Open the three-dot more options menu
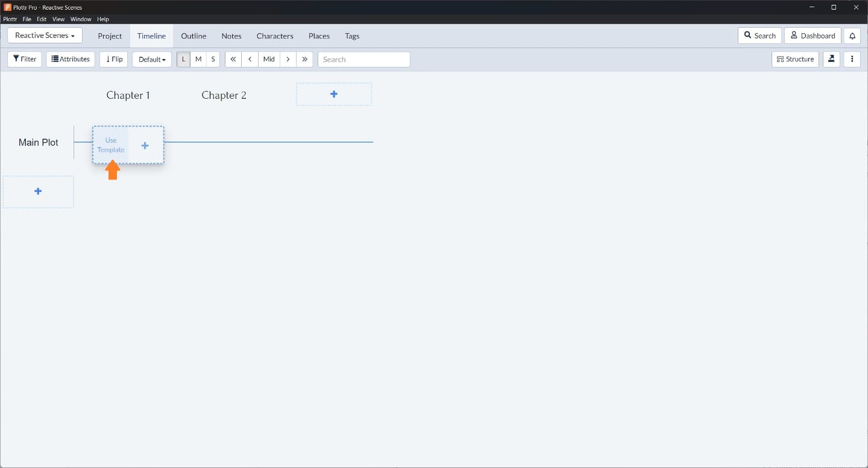Viewport: 868px width, 468px height. (x=852, y=59)
